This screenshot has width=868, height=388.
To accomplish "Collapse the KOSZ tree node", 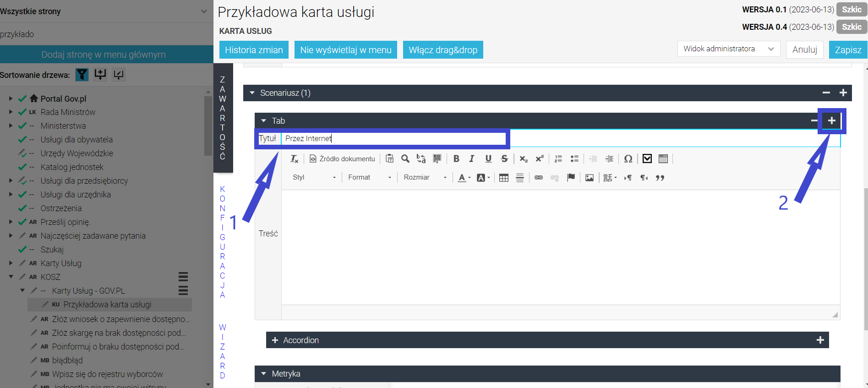I will pyautogui.click(x=11, y=277).
